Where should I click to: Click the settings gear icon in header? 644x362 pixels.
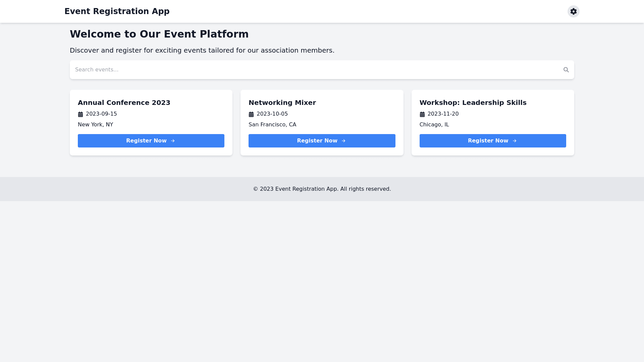(573, 11)
